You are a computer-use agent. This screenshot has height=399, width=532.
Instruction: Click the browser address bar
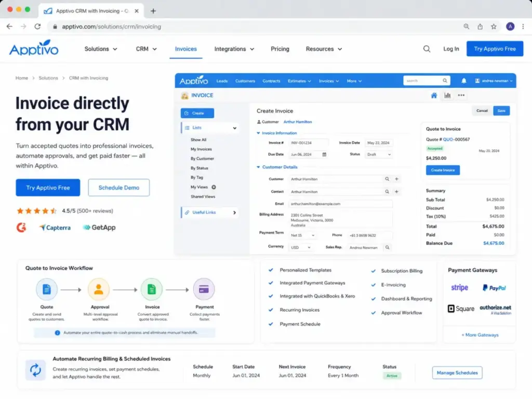pyautogui.click(x=255, y=26)
